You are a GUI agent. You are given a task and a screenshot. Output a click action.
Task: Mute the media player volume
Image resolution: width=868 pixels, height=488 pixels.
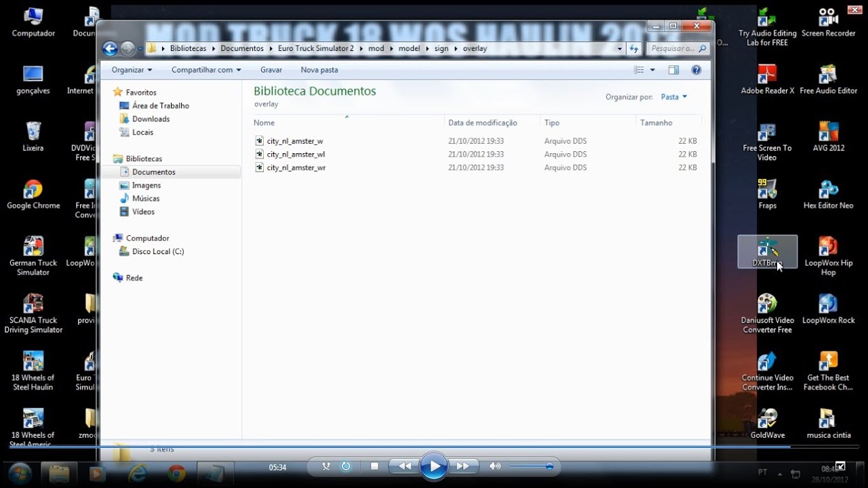point(495,466)
